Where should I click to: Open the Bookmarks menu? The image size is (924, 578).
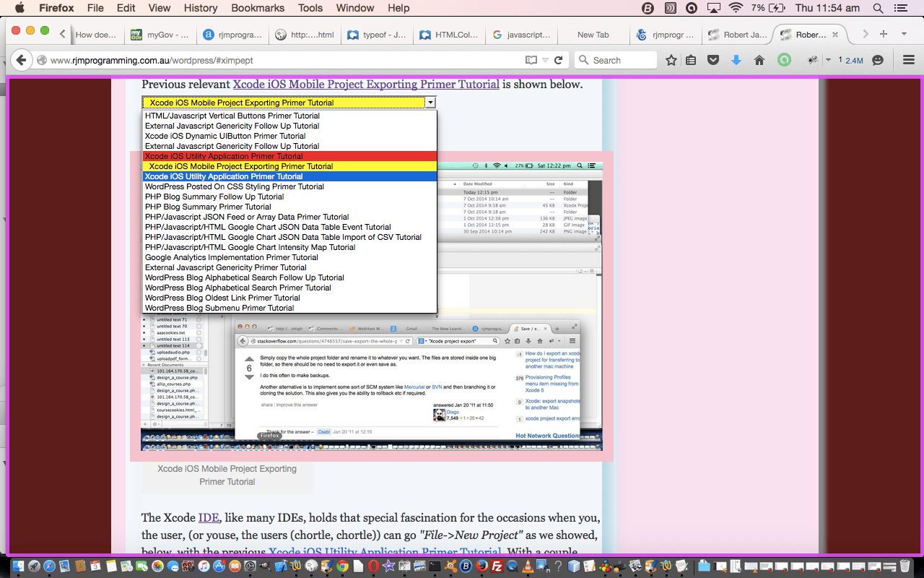pos(259,8)
